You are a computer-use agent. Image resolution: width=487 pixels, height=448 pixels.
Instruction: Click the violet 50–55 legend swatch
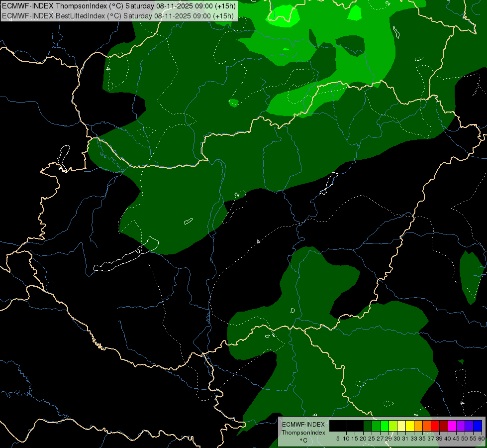point(469,426)
